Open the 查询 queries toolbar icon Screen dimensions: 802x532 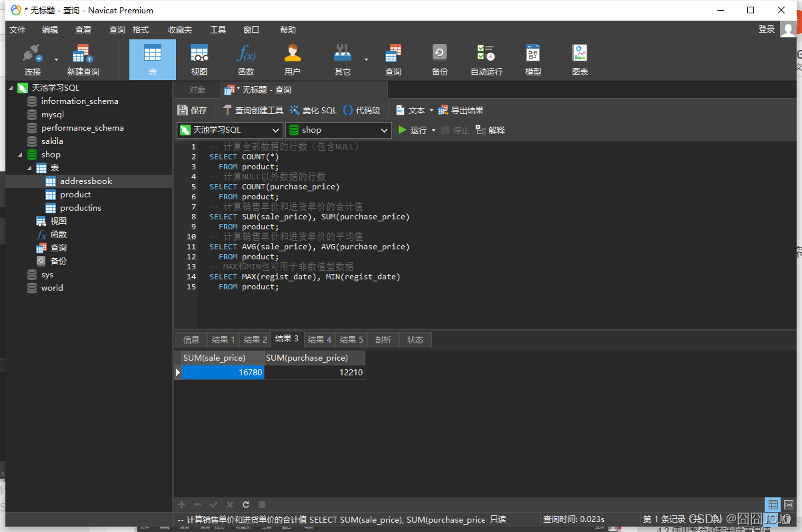[393, 60]
